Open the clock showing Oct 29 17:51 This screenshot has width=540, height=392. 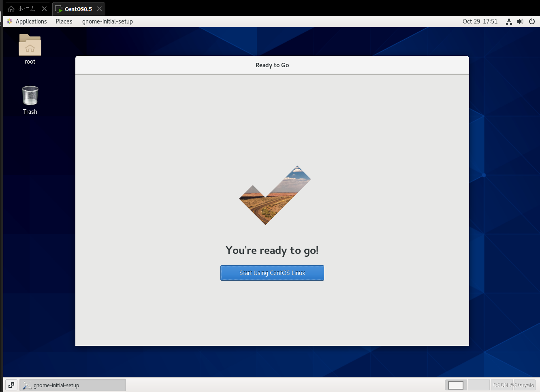point(480,21)
